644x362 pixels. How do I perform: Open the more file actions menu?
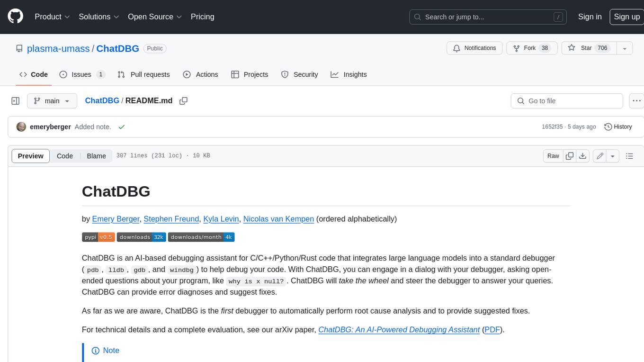pyautogui.click(x=636, y=101)
